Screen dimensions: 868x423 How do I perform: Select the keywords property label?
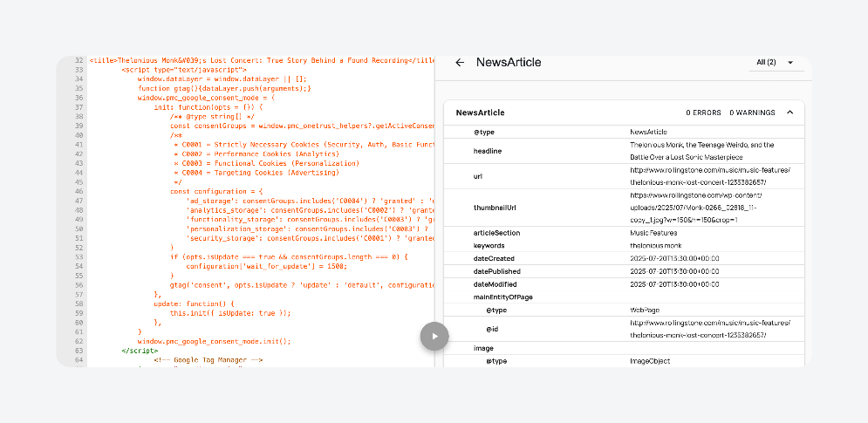coord(489,246)
